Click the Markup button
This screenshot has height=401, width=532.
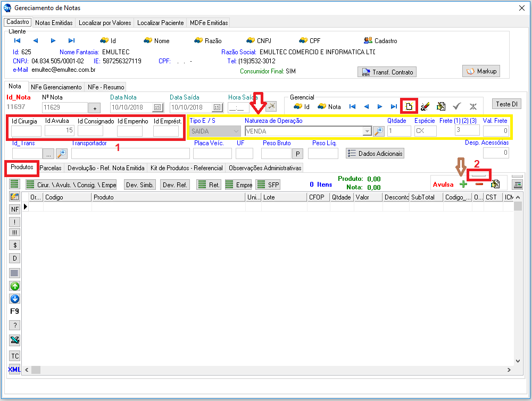(481, 71)
